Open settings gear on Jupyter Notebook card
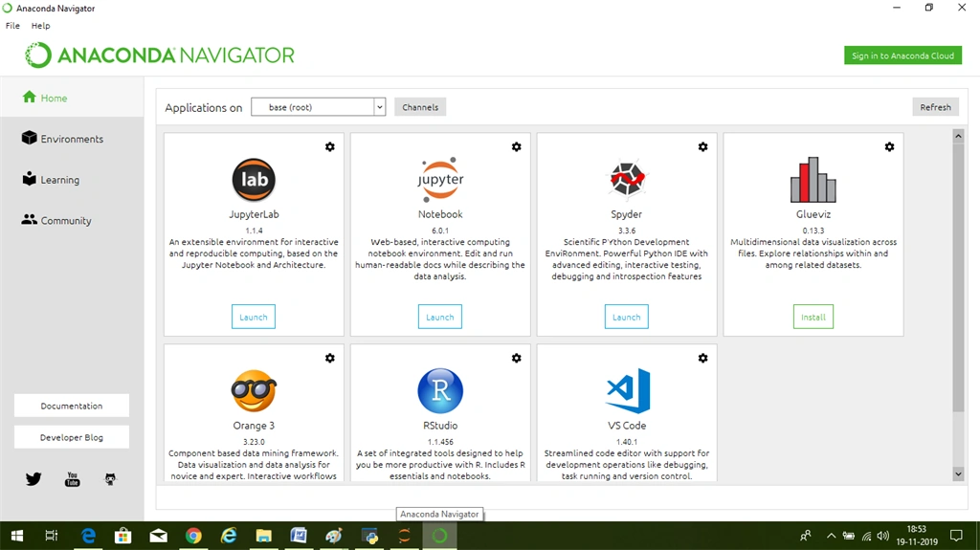 coord(516,147)
